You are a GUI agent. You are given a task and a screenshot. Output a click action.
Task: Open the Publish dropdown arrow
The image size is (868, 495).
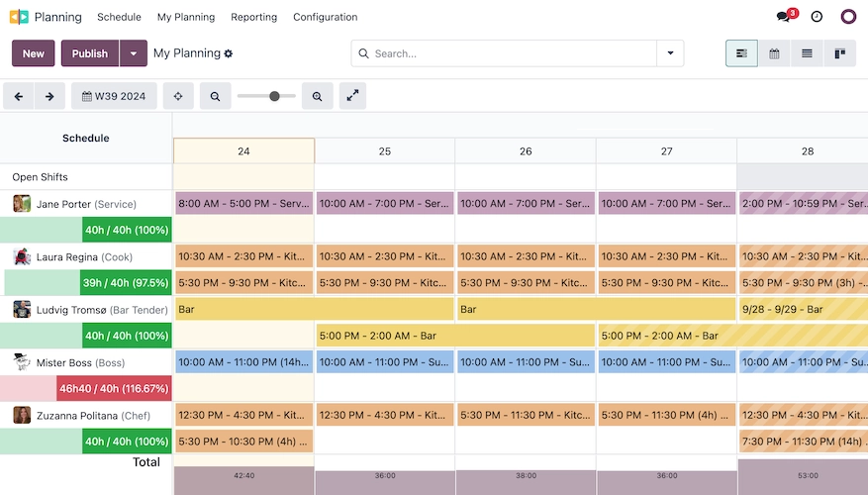click(x=134, y=53)
